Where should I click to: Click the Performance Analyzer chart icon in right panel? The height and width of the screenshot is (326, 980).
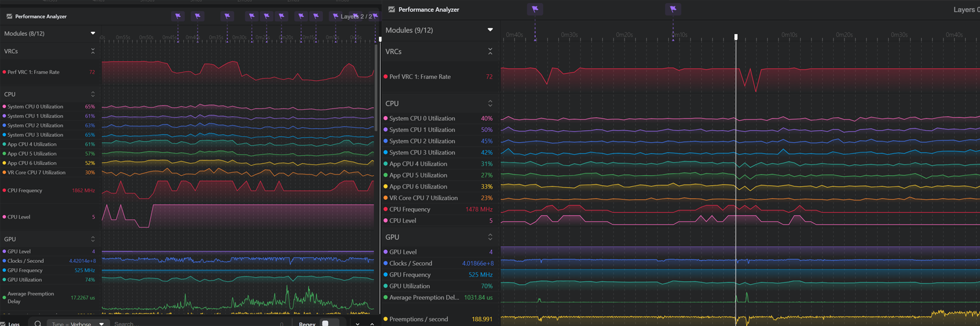[391, 9]
